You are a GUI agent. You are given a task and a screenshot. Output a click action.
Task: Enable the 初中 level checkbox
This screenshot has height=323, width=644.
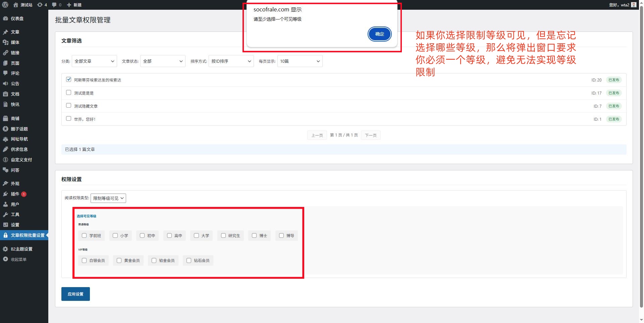(x=142, y=235)
